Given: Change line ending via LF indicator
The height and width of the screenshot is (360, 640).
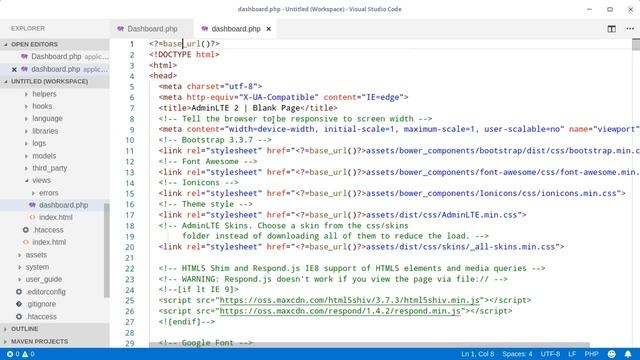Looking at the screenshot, I should click(572, 354).
